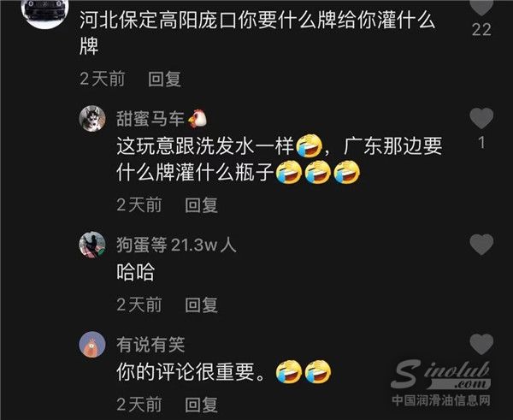Image resolution: width=513 pixels, height=420 pixels.
Task: Like the comment with 22 likes
Action: [x=481, y=7]
